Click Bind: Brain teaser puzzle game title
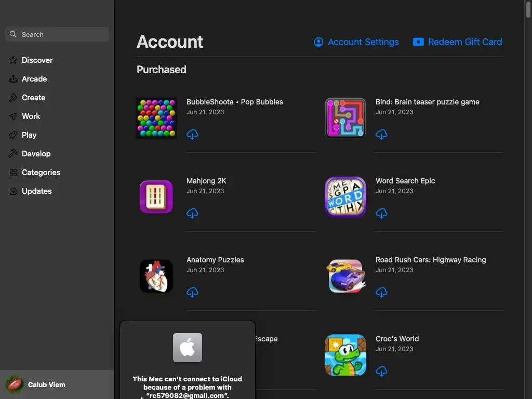This screenshot has height=399, width=532. click(x=427, y=102)
